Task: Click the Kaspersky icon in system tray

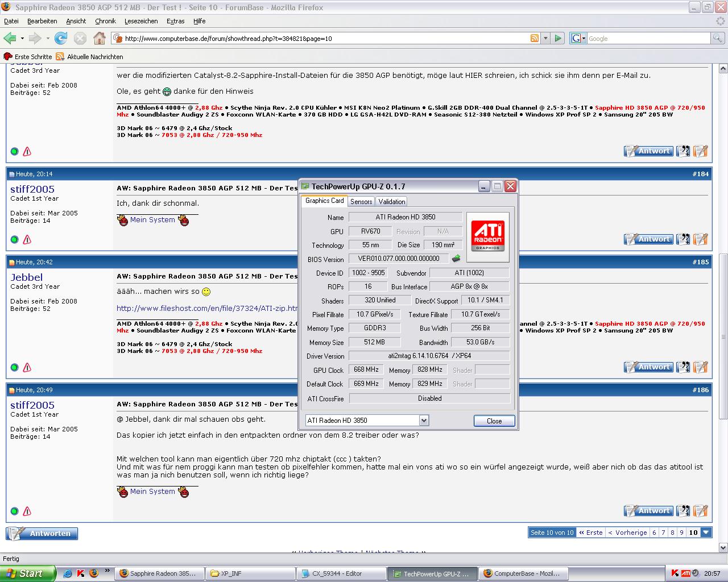Action: [x=675, y=573]
